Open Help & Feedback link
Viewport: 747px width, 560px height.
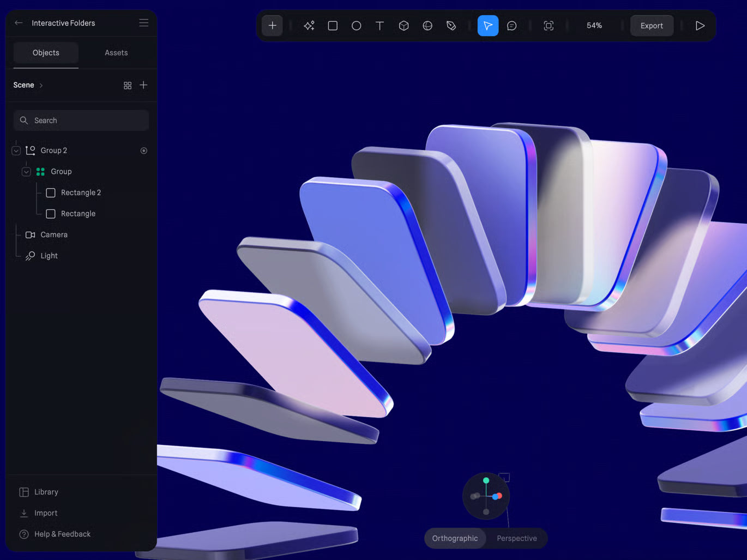click(x=62, y=534)
